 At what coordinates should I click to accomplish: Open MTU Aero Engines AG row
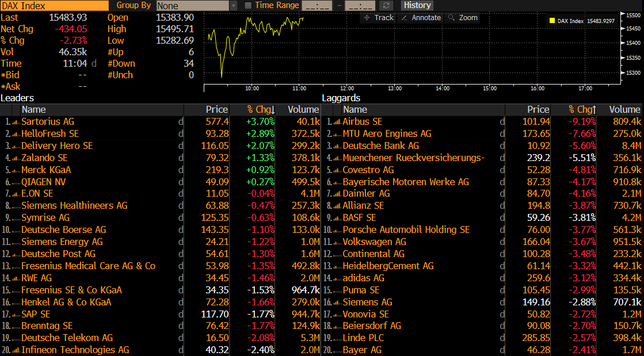387,134
